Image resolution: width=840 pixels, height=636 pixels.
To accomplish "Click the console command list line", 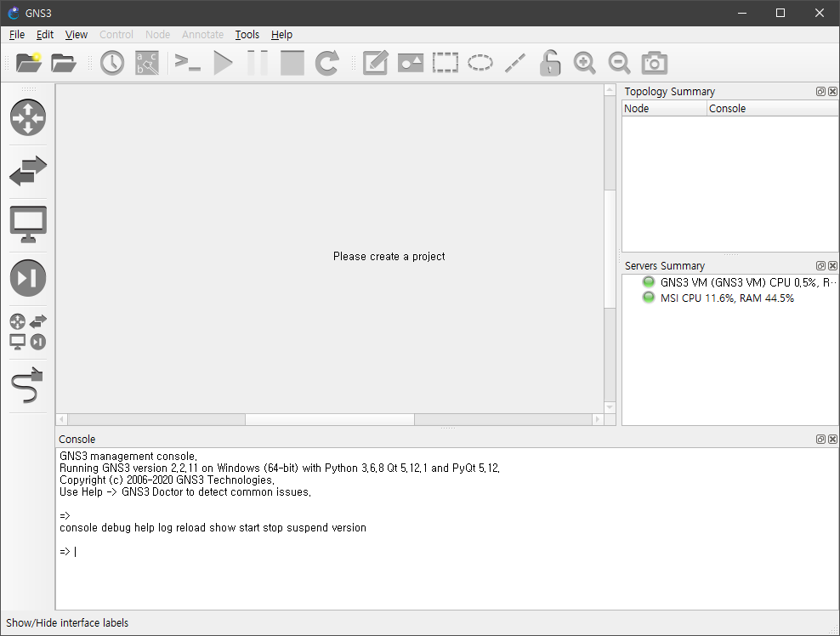I will click(x=213, y=528).
